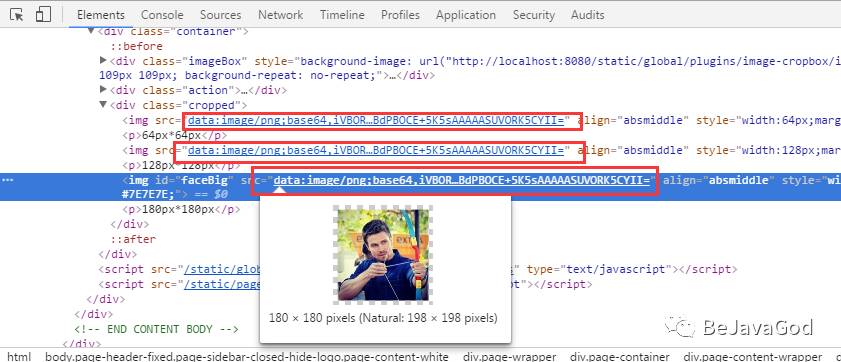Open the Timeline tab
This screenshot has width=841, height=362.
342,15
